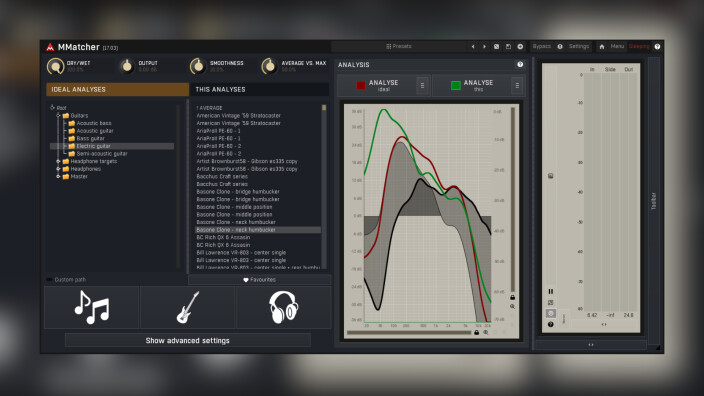The image size is (704, 396).
Task: Click the previous preset arrow
Action: click(x=473, y=46)
